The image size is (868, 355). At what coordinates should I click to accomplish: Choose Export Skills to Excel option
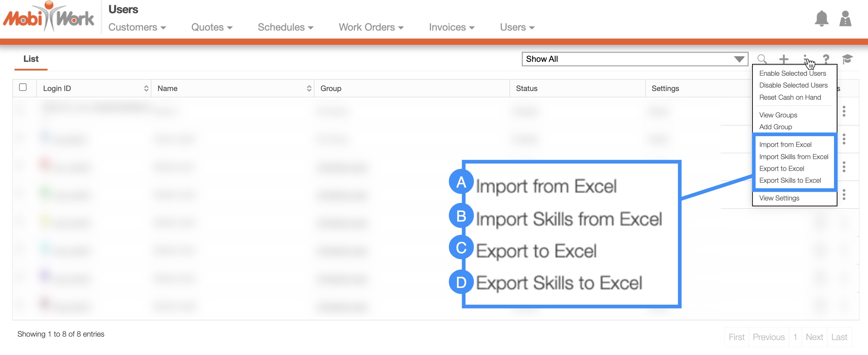(790, 180)
